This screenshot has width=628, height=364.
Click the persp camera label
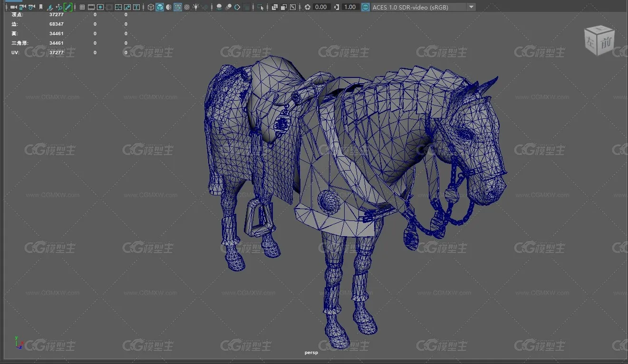[x=311, y=353]
